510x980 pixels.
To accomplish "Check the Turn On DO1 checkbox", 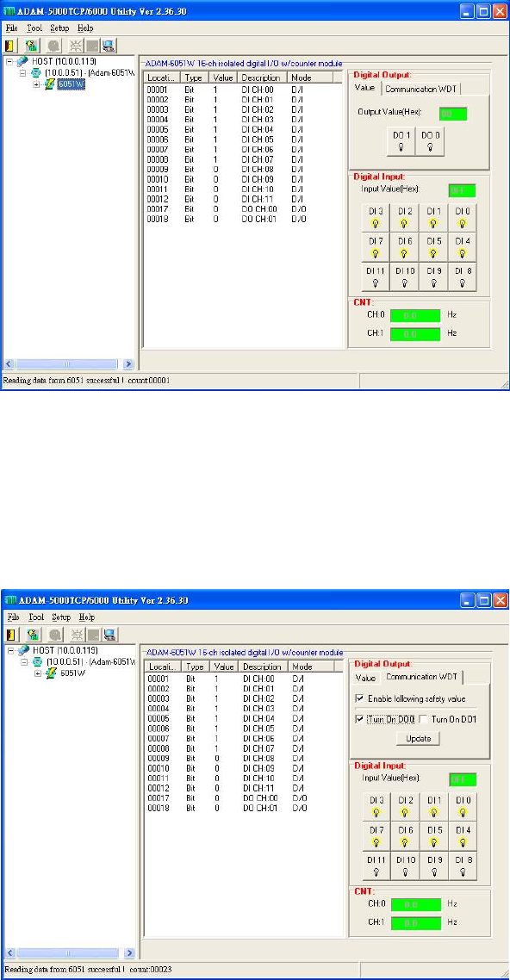I will (x=423, y=719).
